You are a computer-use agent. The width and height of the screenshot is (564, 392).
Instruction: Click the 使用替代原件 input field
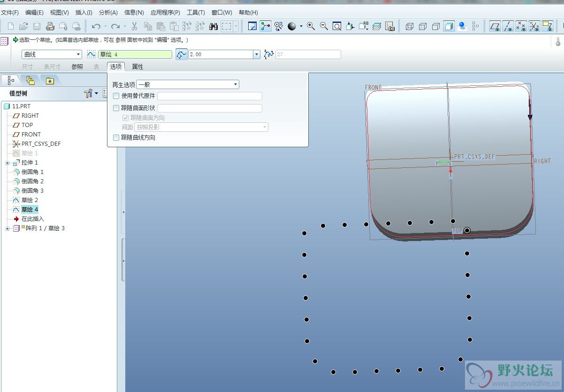pyautogui.click(x=209, y=96)
